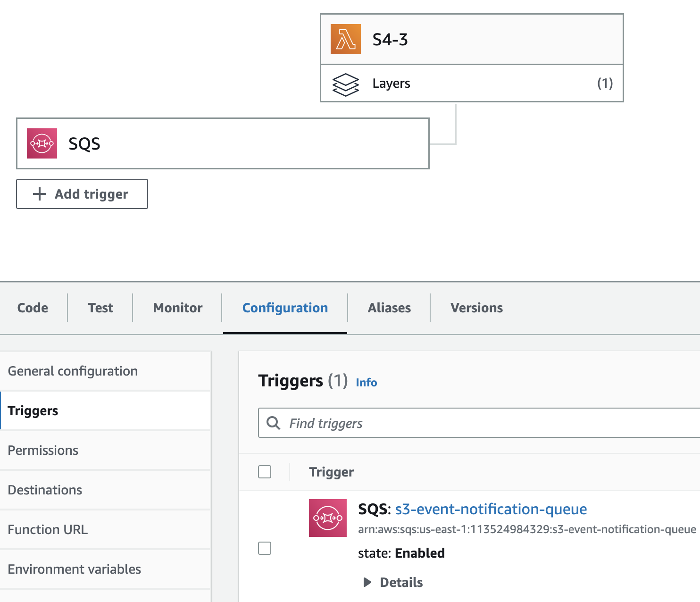Select the SQS trigger box in designer

(x=223, y=143)
